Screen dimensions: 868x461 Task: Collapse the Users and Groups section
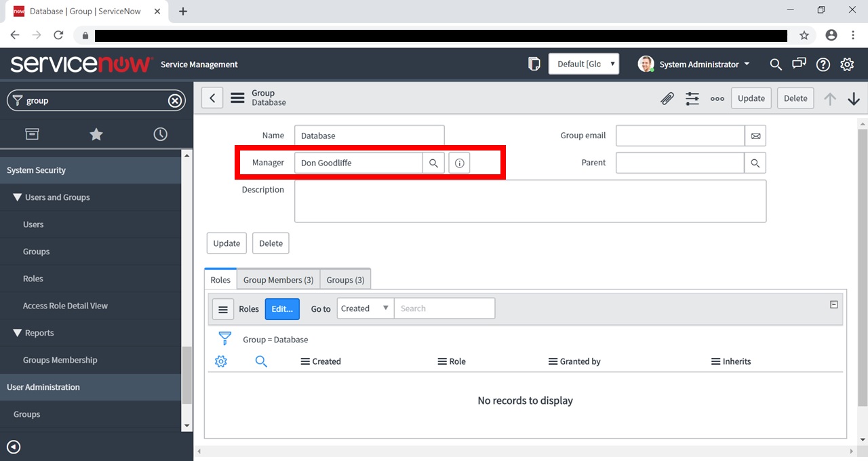pyautogui.click(x=17, y=197)
